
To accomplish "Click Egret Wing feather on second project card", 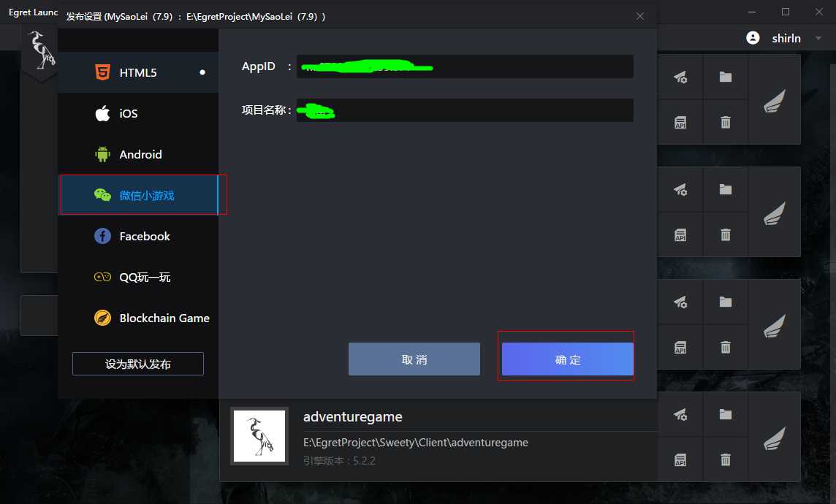I will click(774, 213).
